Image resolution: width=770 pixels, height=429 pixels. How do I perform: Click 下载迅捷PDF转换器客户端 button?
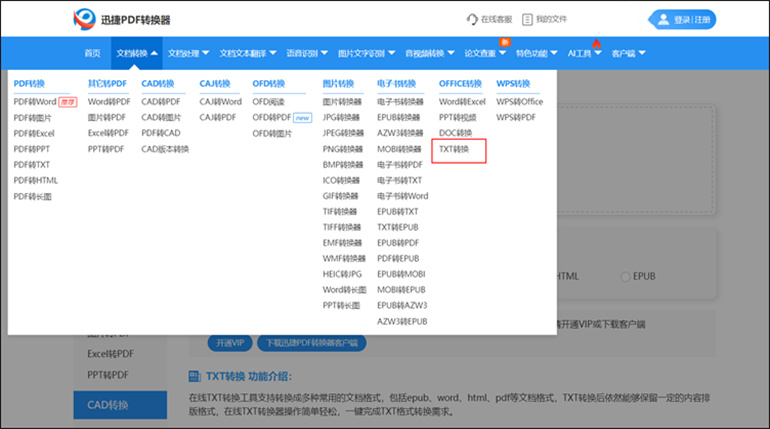click(x=311, y=343)
